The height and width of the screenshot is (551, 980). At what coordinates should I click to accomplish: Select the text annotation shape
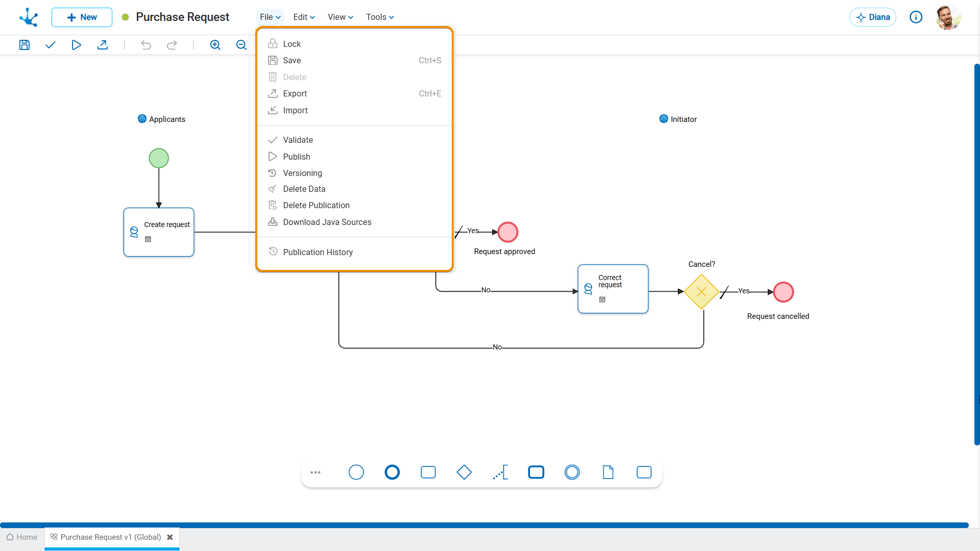pos(500,472)
